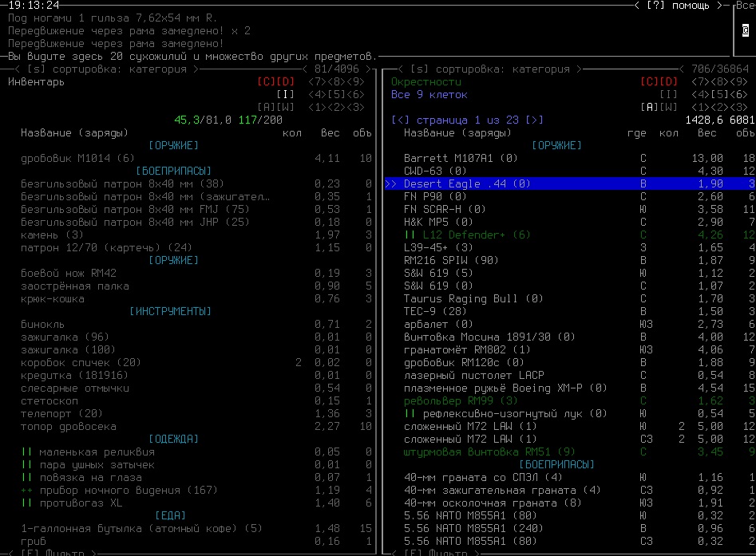The height and width of the screenshot is (556, 756).
Task: Click the 'Все 9 клеток' label
Action: click(x=429, y=94)
